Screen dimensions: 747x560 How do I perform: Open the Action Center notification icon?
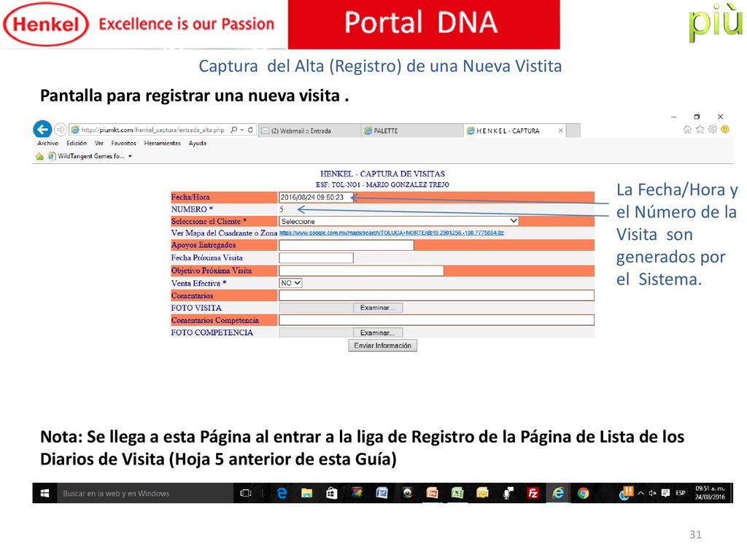pyautogui.click(x=665, y=494)
